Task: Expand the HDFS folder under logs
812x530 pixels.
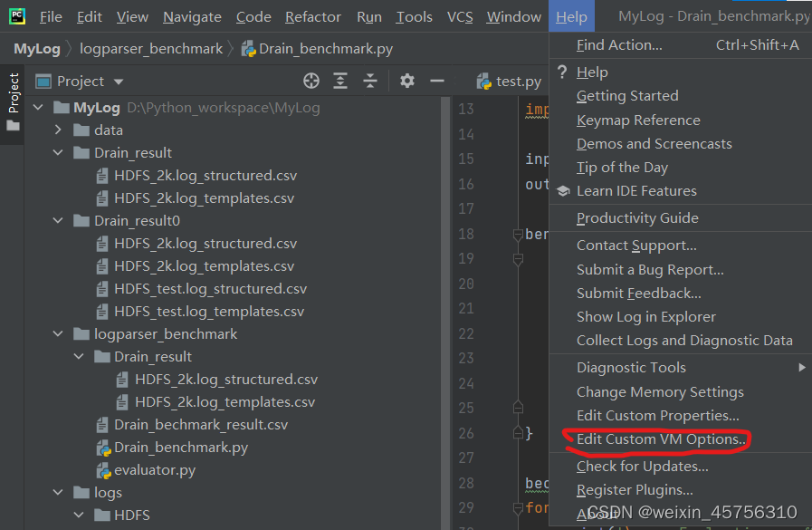Action: pyautogui.click(x=78, y=515)
